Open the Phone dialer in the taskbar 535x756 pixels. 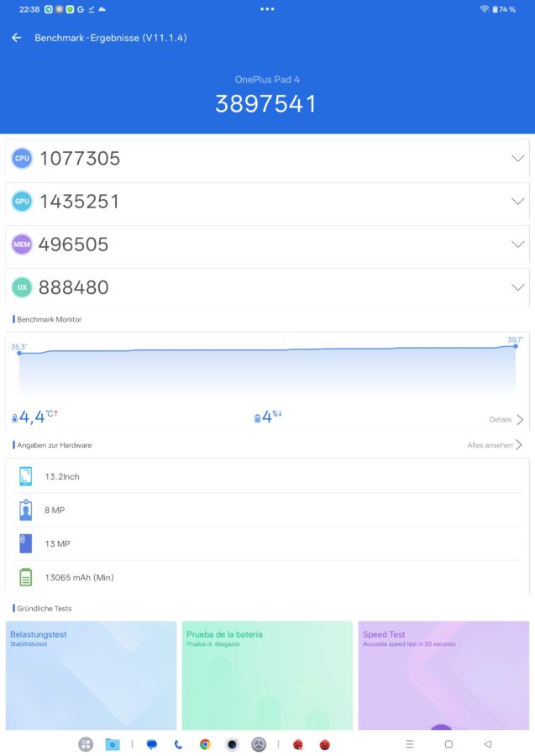(178, 744)
